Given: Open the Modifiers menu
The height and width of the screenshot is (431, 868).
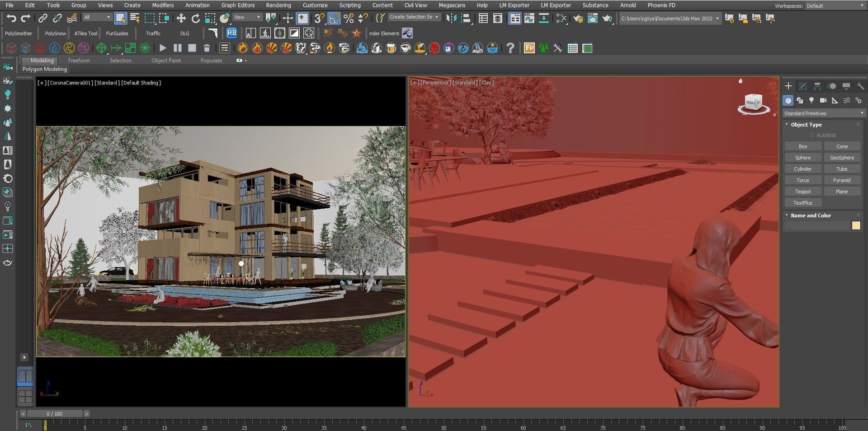Looking at the screenshot, I should tap(163, 5).
